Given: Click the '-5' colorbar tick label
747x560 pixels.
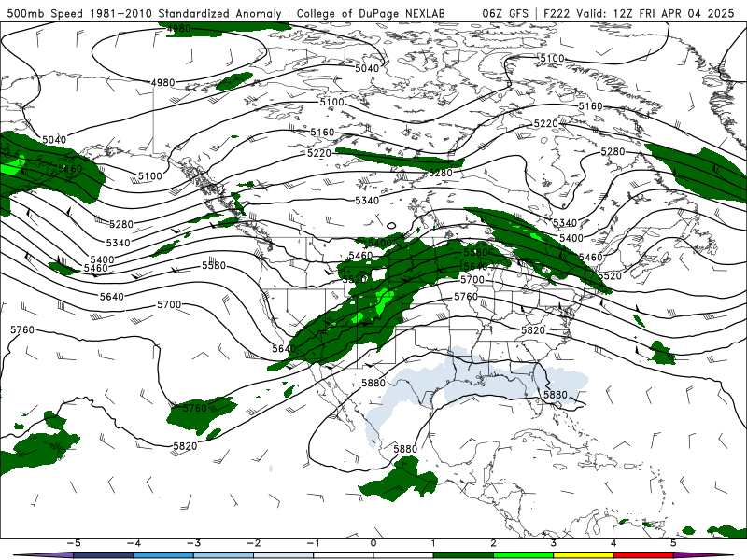Looking at the screenshot, I should (x=73, y=543).
